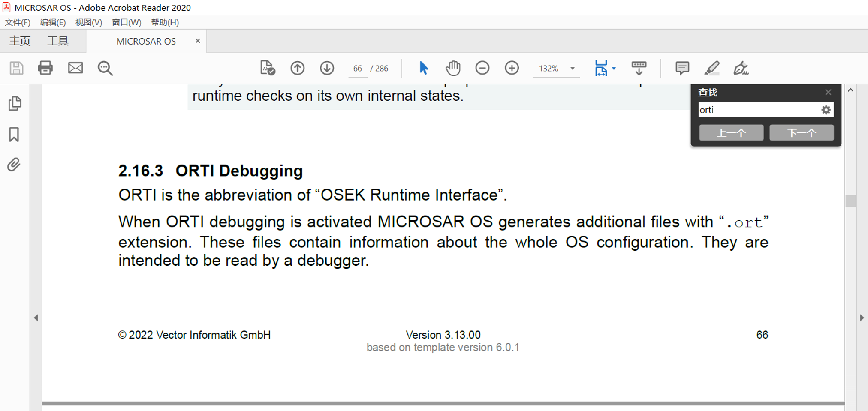
Task: Zoom out with minus icon
Action: pyautogui.click(x=482, y=68)
